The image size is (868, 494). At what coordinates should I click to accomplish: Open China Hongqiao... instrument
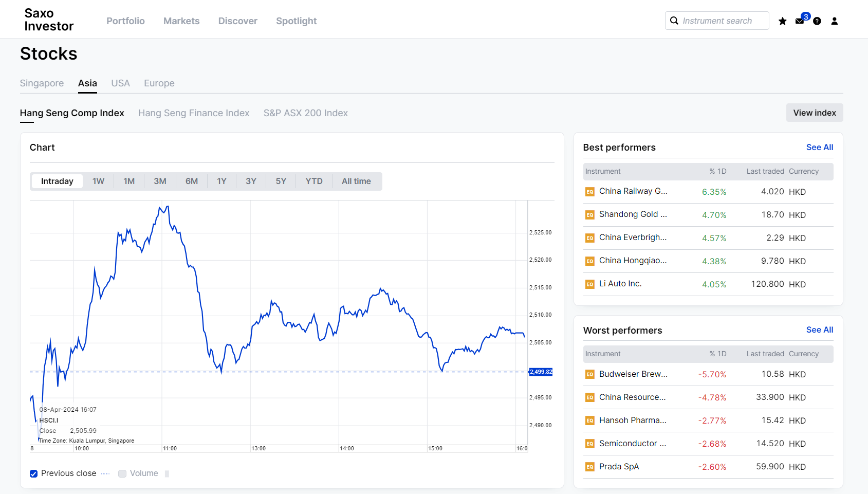[x=633, y=261]
